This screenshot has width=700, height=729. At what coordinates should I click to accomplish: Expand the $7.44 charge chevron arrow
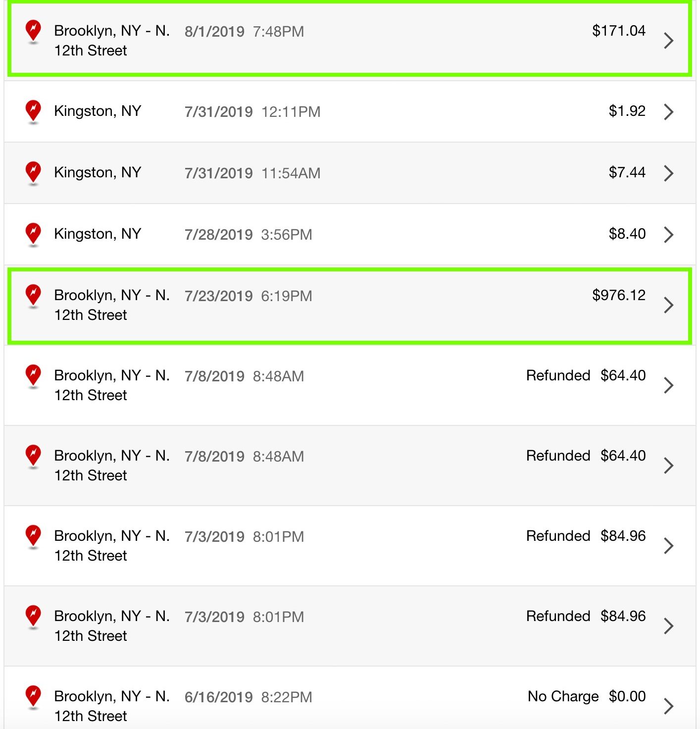click(x=668, y=173)
